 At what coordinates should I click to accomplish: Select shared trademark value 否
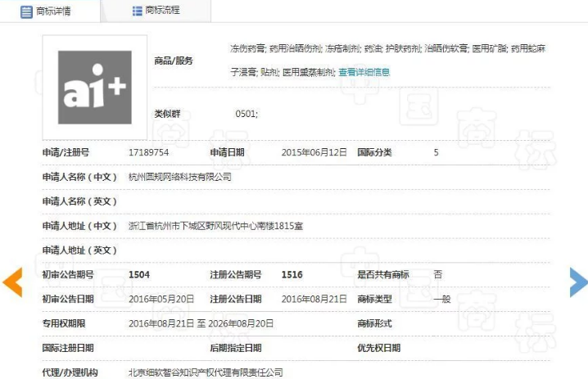pyautogui.click(x=437, y=275)
